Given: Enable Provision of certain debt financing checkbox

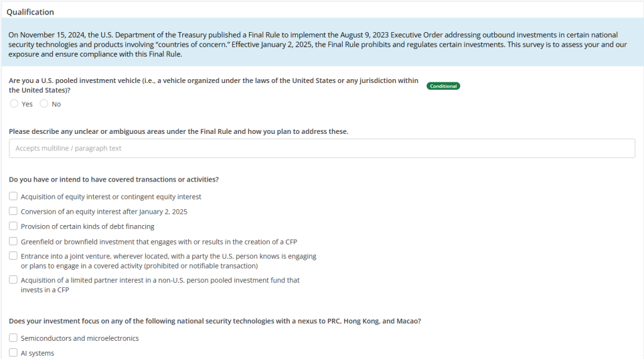Looking at the screenshot, I should (x=13, y=226).
